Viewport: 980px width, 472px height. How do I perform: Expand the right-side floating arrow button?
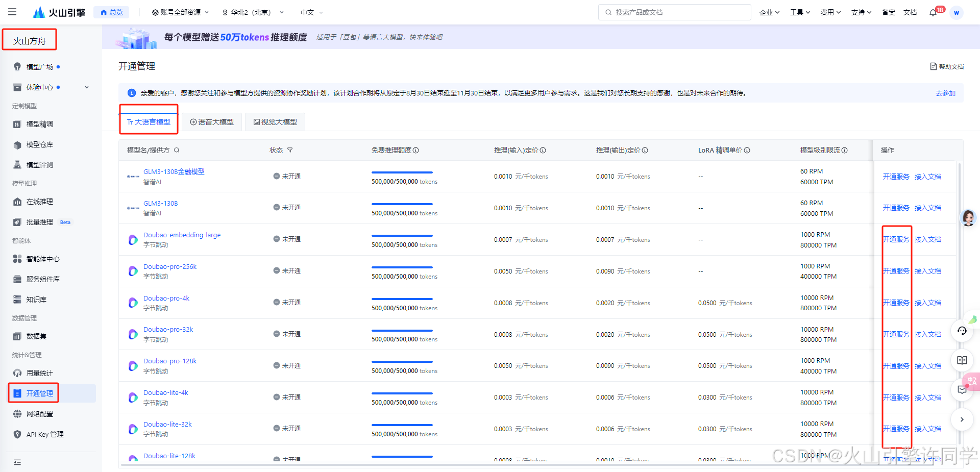(962, 419)
